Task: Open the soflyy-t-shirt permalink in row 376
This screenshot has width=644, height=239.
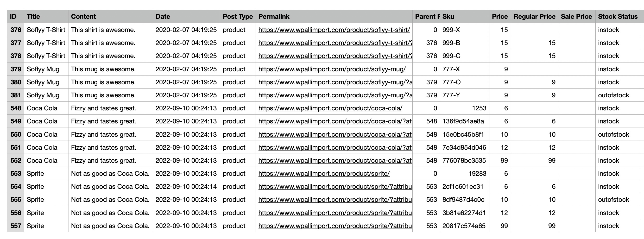Action: click(334, 30)
